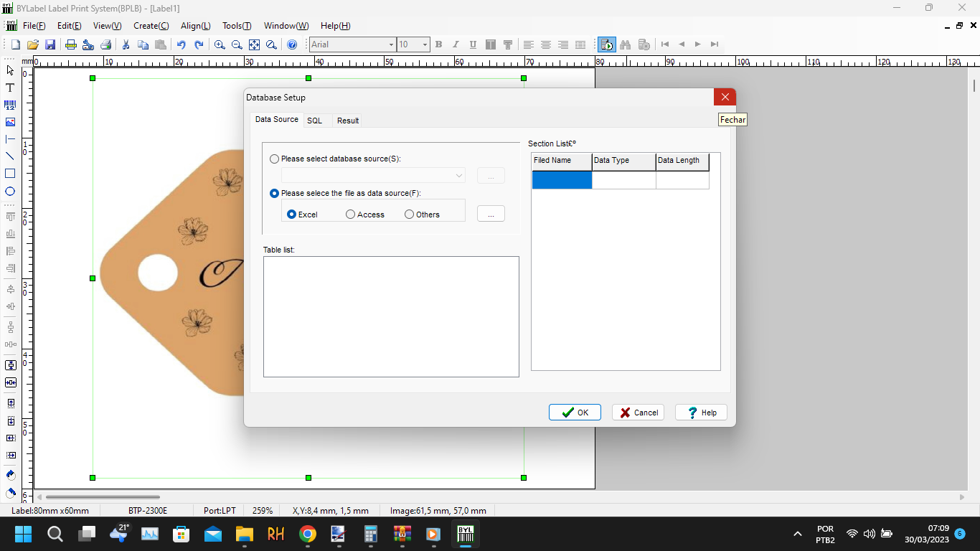Click the Save file toolbar icon
The image size is (980, 551).
50,44
